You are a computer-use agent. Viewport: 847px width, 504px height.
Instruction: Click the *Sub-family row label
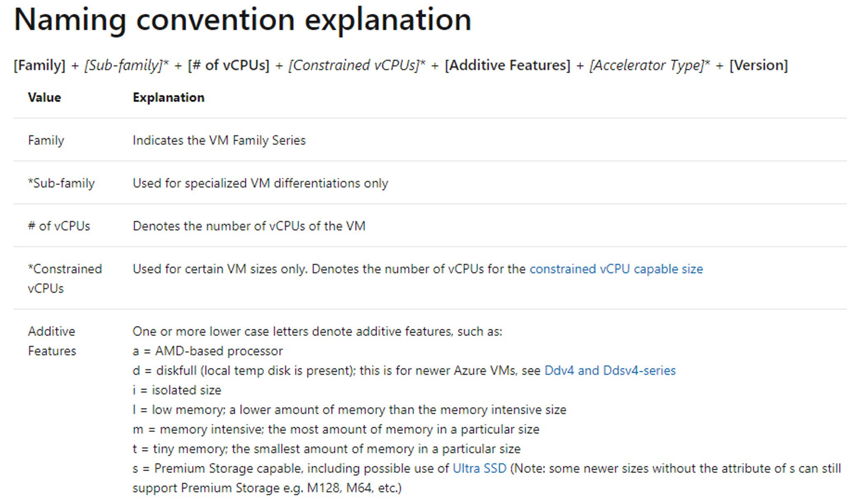(x=61, y=183)
